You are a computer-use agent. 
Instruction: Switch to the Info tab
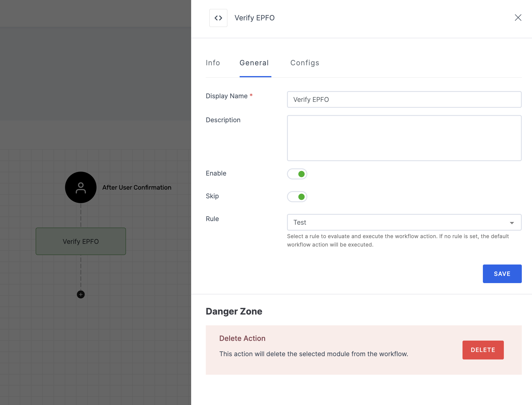[213, 63]
